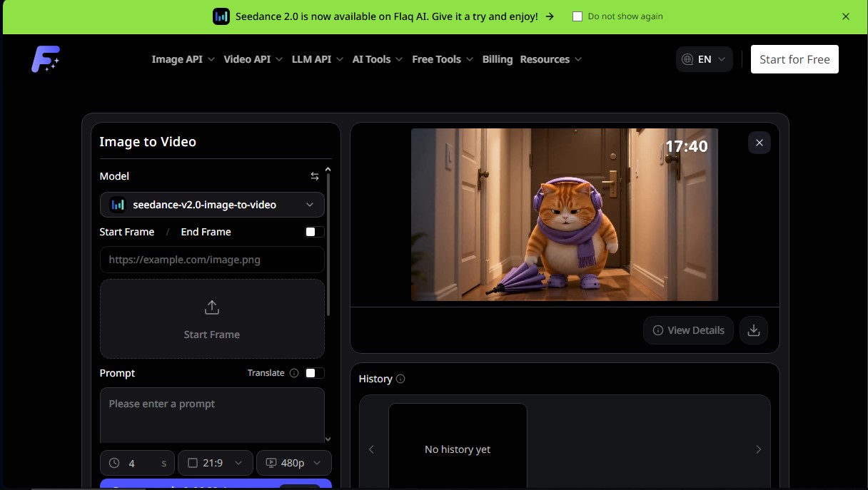Click the swap model icon beside Model
The image size is (868, 490).
[x=314, y=176]
